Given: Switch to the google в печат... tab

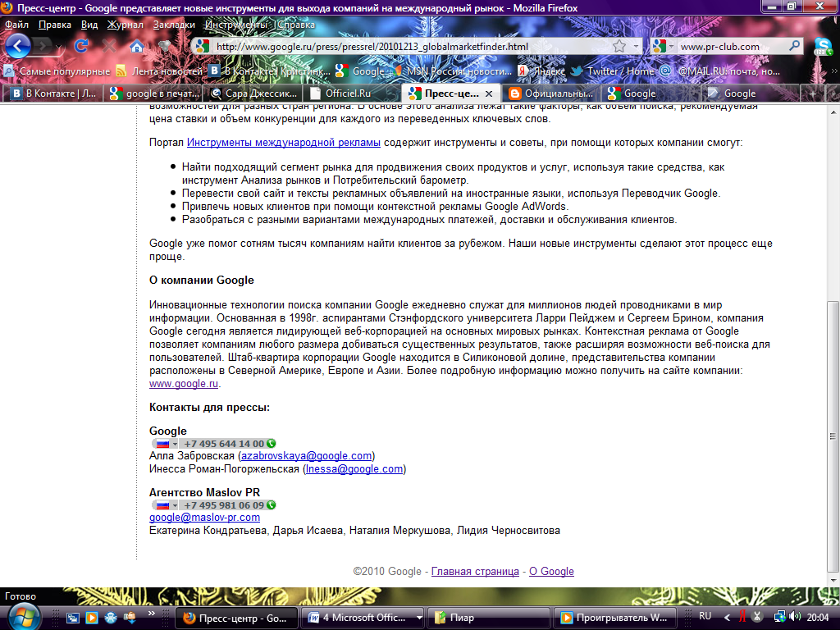Looking at the screenshot, I should [x=153, y=94].
